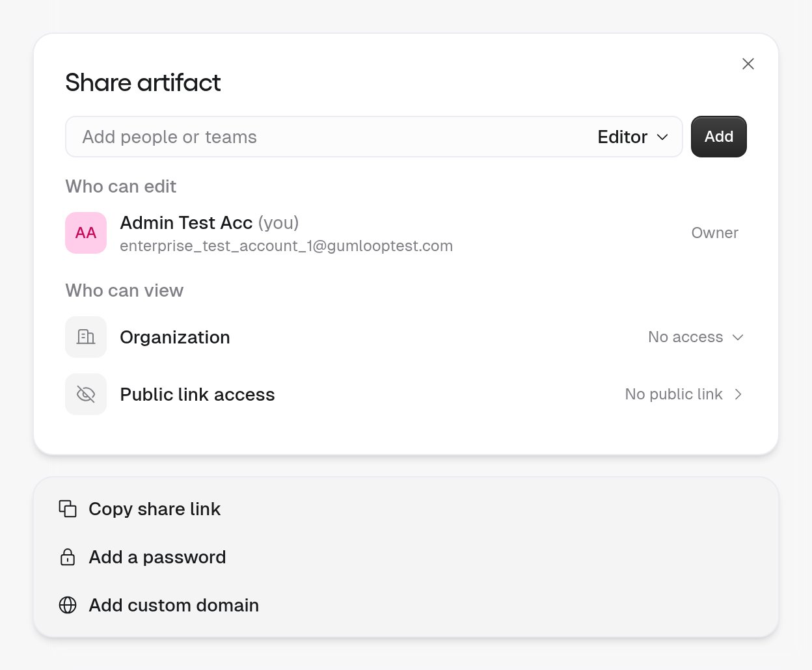
Task: Click the crossed-out eye public link icon
Action: click(86, 394)
